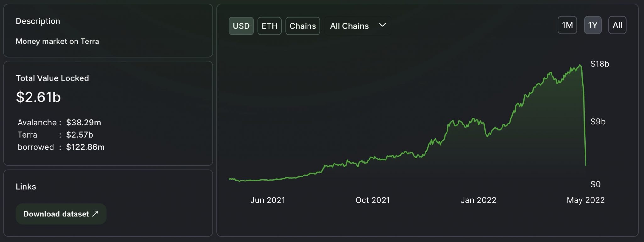The image size is (644, 242).
Task: Click the chevron arrow beside All Chains
Action: 382,25
